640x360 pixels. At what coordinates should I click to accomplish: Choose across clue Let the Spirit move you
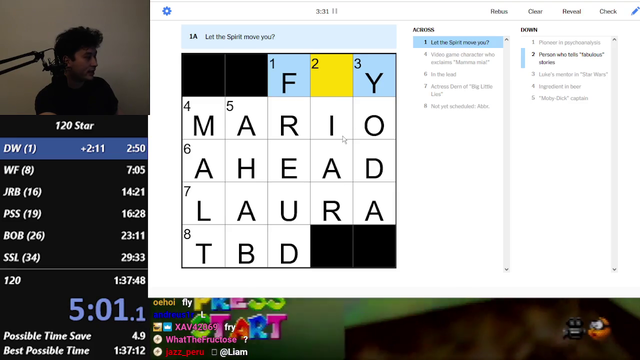coord(458,42)
